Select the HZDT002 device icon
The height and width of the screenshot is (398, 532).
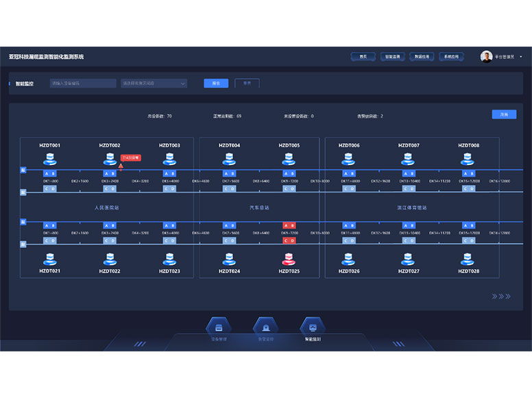(x=109, y=160)
